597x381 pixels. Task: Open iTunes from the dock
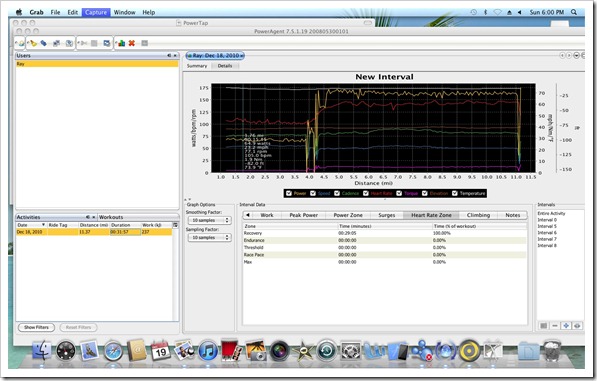[x=208, y=351]
